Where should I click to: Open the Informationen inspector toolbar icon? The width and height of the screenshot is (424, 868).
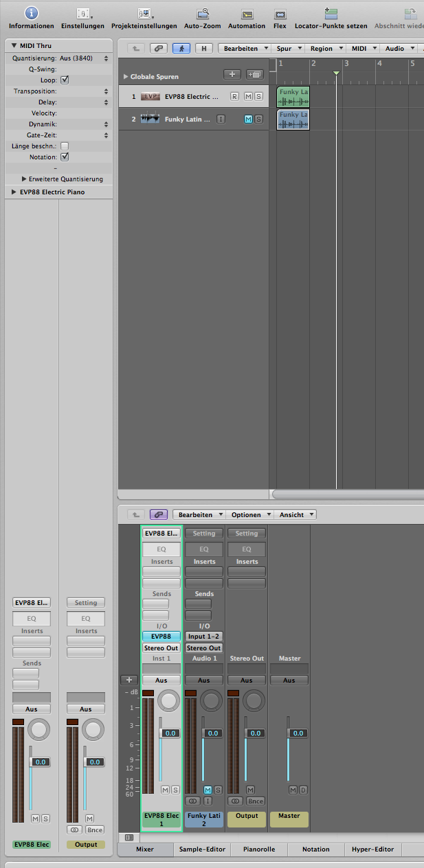pos(31,13)
